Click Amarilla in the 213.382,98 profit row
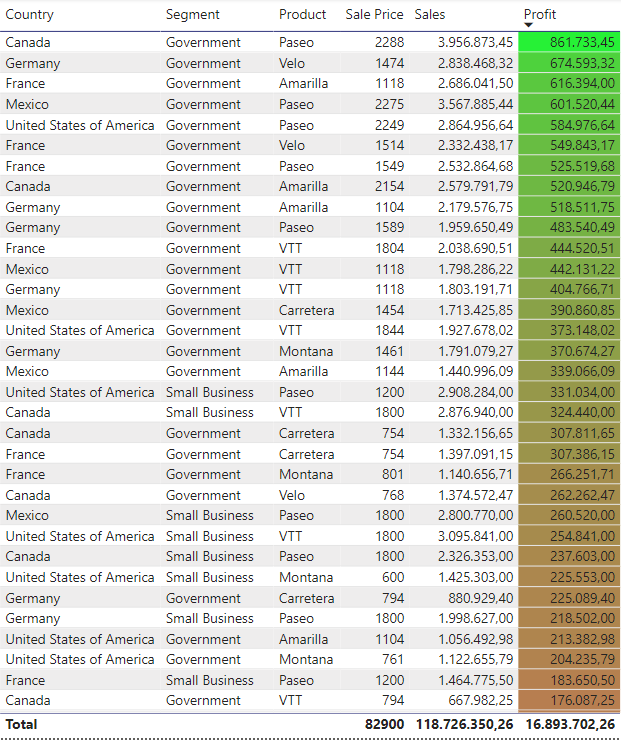Viewport: 621px width, 742px height. 303,639
